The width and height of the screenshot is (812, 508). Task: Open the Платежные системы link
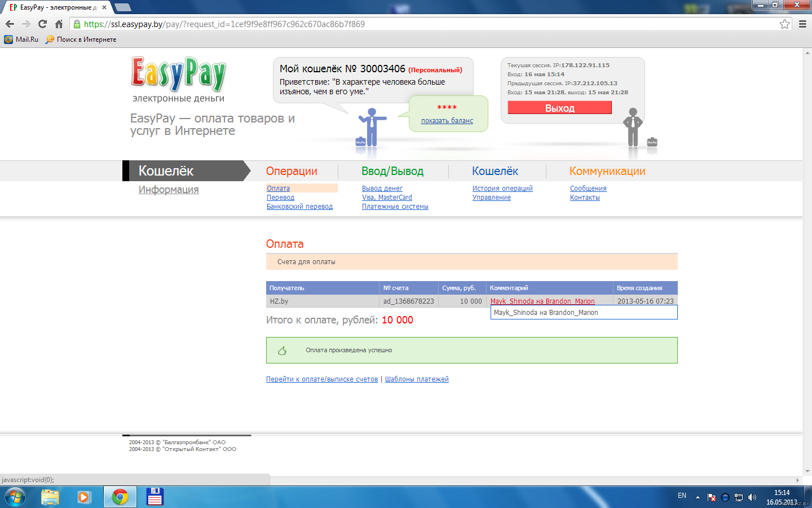click(x=395, y=207)
